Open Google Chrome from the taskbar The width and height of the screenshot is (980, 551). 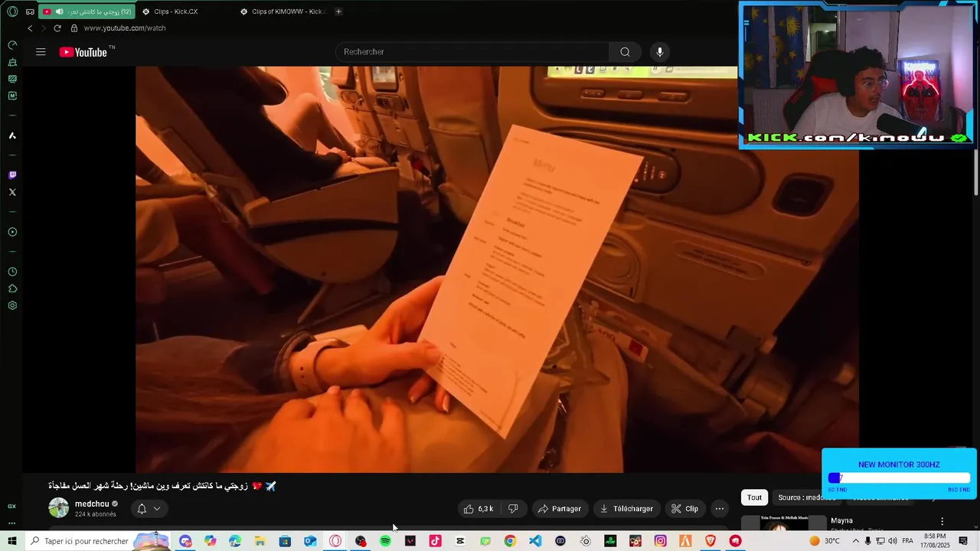point(510,541)
